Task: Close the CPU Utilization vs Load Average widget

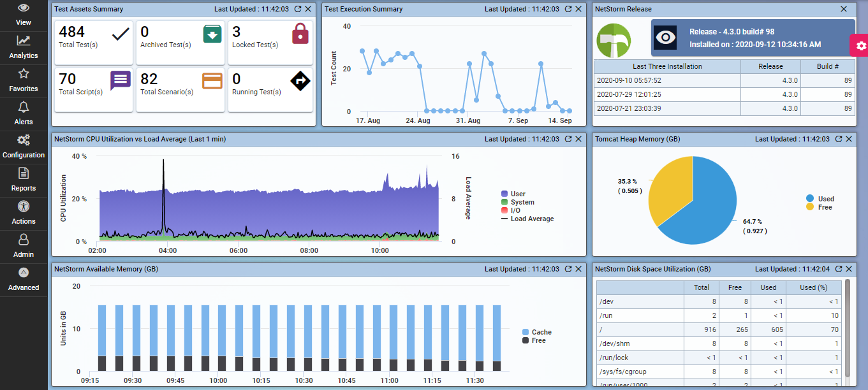Action: coord(578,139)
